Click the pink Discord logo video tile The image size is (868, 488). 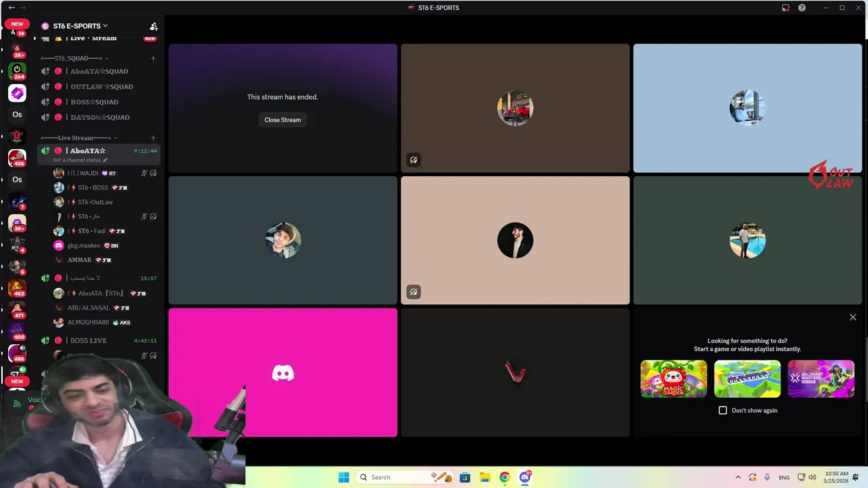283,373
